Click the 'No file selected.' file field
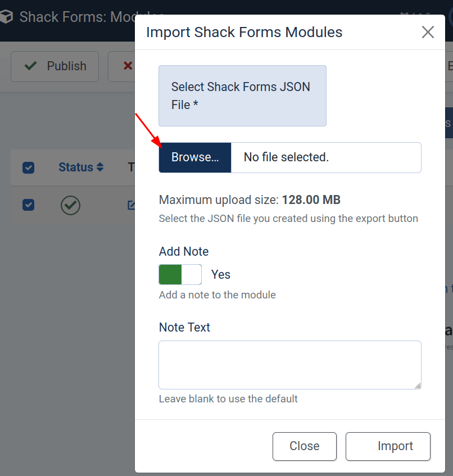Screen dimensions: 453x476 [326, 157]
